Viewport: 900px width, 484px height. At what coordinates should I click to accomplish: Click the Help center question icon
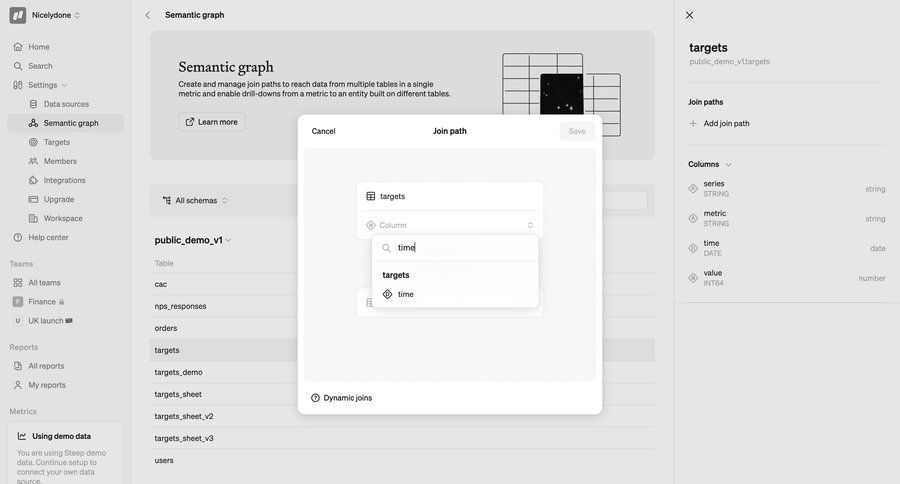18,237
